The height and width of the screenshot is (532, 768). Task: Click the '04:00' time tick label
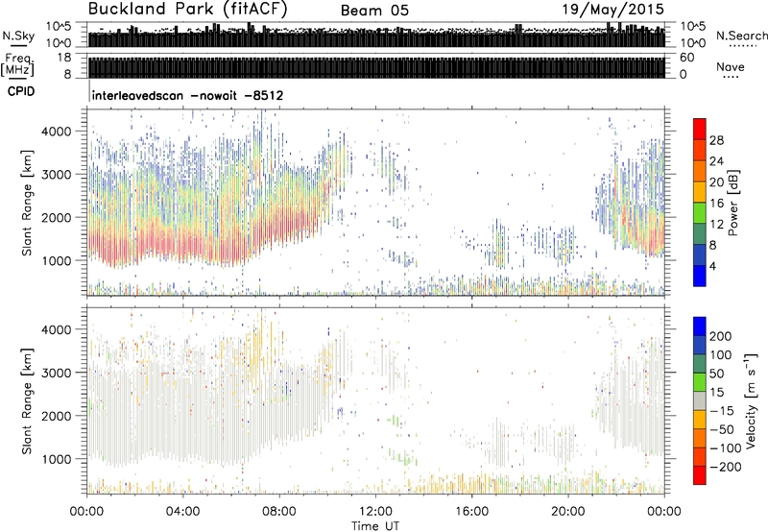(x=182, y=511)
